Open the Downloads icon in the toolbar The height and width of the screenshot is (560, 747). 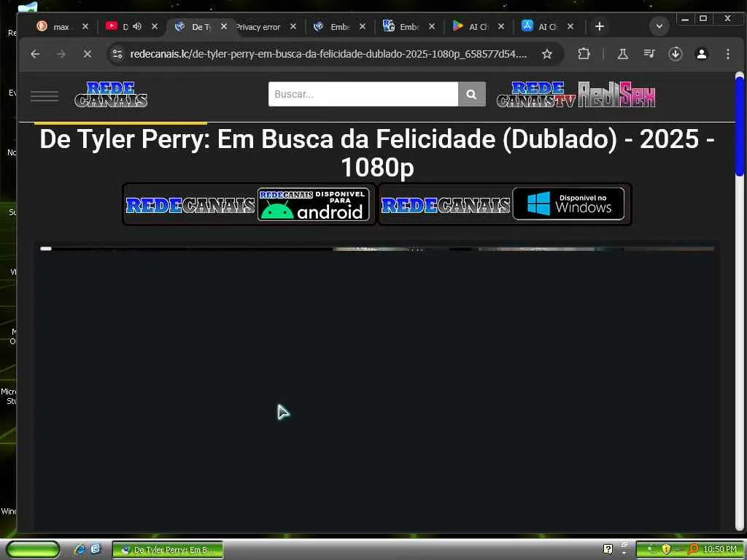675,54
